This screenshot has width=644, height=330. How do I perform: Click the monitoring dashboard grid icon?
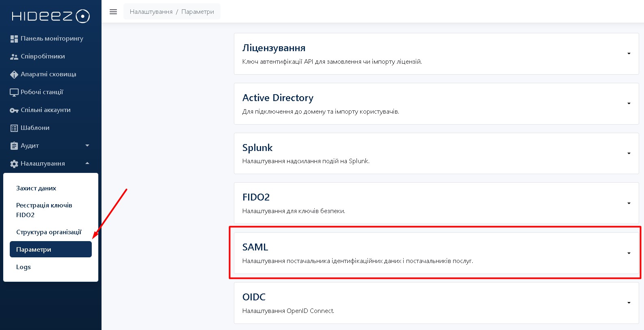pos(14,39)
